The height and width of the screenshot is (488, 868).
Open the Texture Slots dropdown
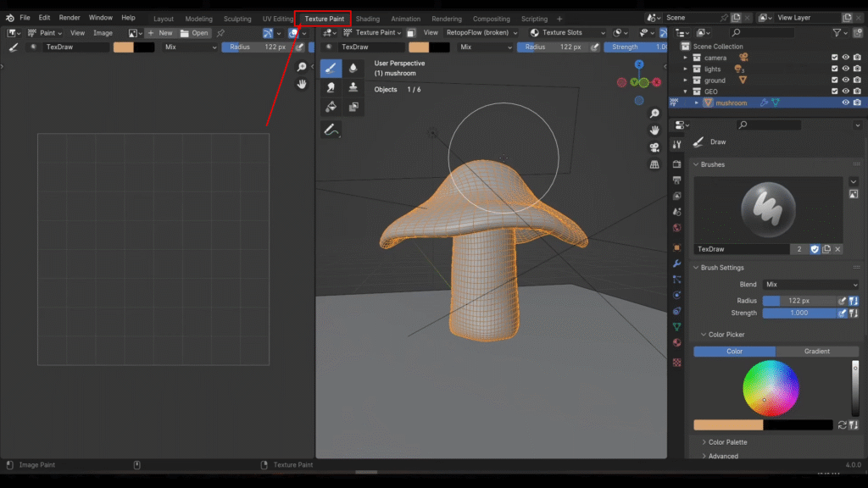pos(567,33)
